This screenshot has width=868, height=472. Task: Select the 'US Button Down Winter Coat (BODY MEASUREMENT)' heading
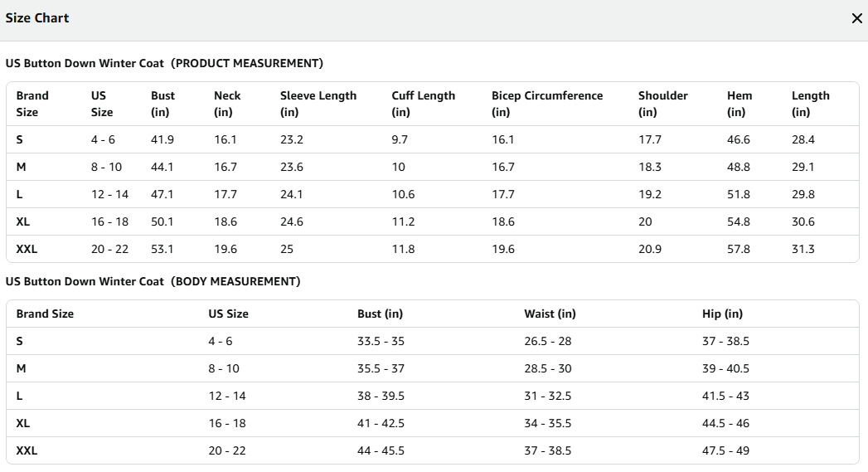[153, 281]
